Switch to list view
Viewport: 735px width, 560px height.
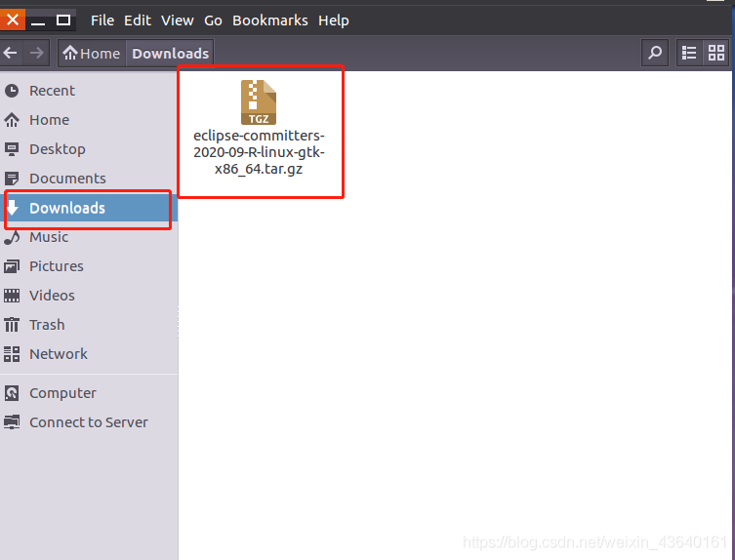pyautogui.click(x=689, y=53)
